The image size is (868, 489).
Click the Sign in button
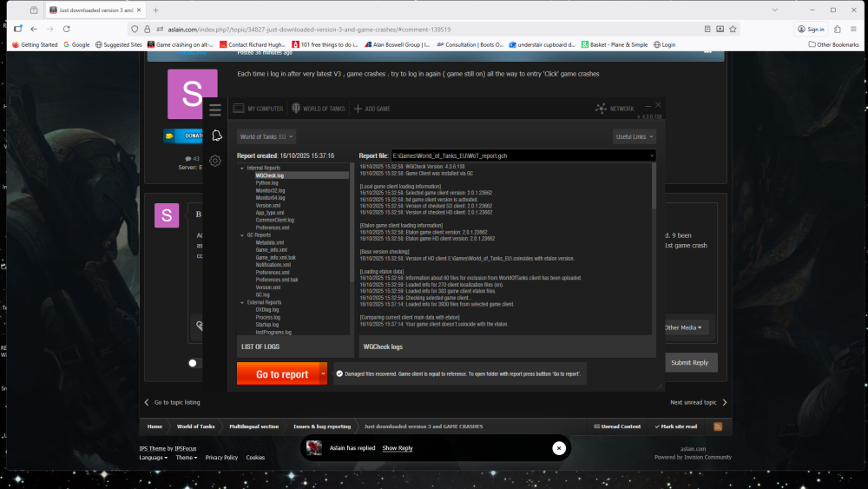[x=811, y=29]
